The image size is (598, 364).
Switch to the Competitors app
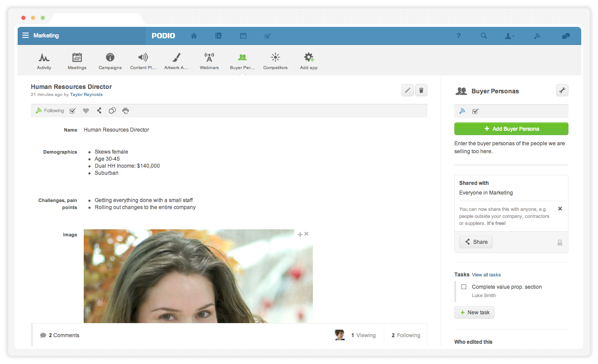pyautogui.click(x=275, y=61)
